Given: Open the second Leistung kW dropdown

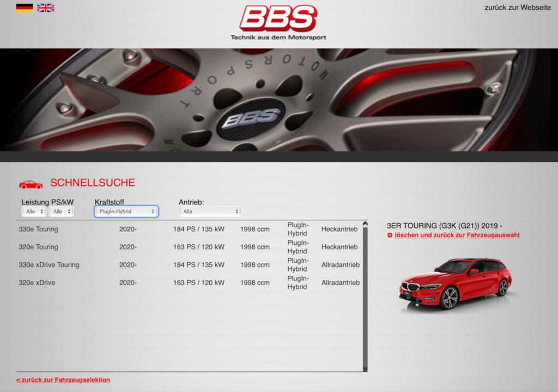Looking at the screenshot, I should 62,212.
